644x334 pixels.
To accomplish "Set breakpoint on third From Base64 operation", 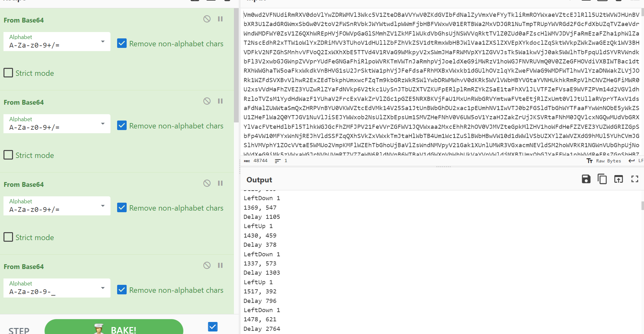I will pyautogui.click(x=220, y=183).
